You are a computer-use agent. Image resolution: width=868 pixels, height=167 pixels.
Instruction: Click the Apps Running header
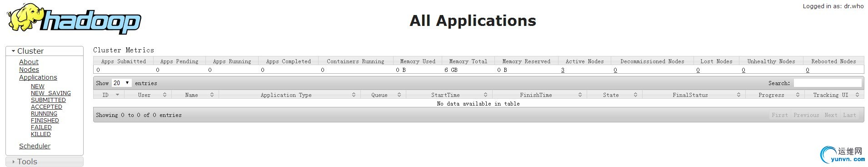coord(232,61)
